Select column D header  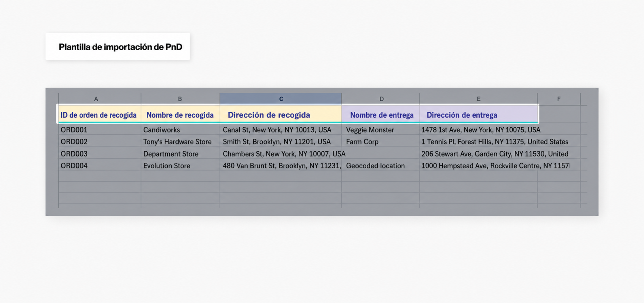point(381,99)
